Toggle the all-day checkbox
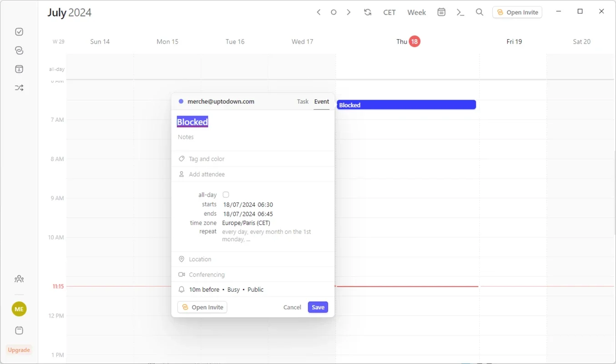Image resolution: width=616 pixels, height=364 pixels. pyautogui.click(x=226, y=195)
